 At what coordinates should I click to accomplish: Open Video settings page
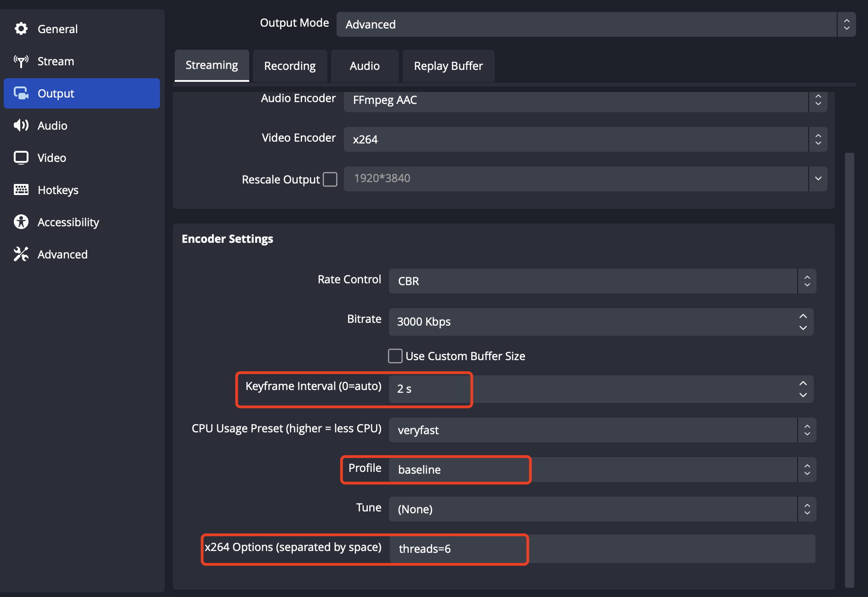click(82, 158)
